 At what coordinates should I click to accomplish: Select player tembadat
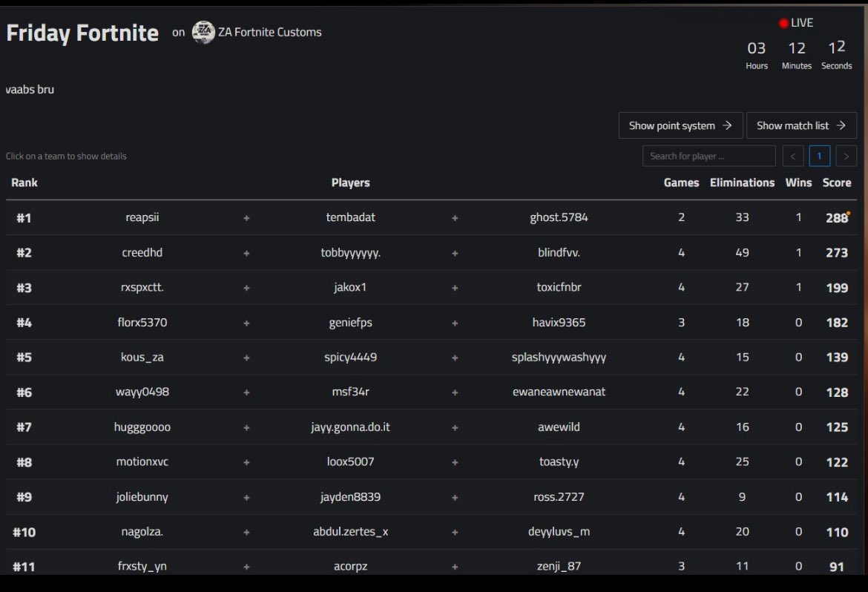point(350,217)
